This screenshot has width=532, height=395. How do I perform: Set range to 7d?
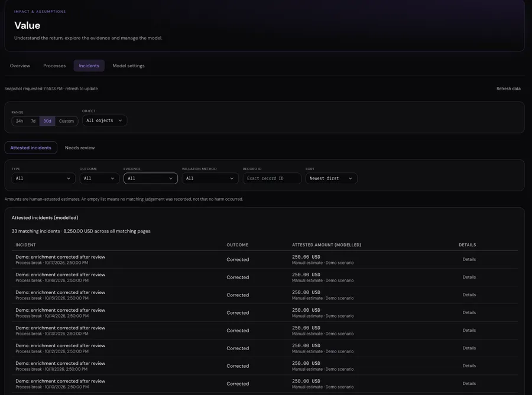[x=33, y=121]
